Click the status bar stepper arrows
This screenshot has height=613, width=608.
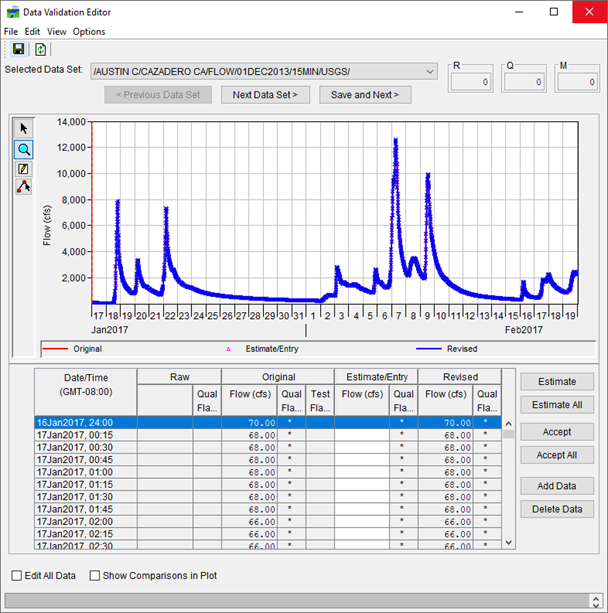coord(596,601)
